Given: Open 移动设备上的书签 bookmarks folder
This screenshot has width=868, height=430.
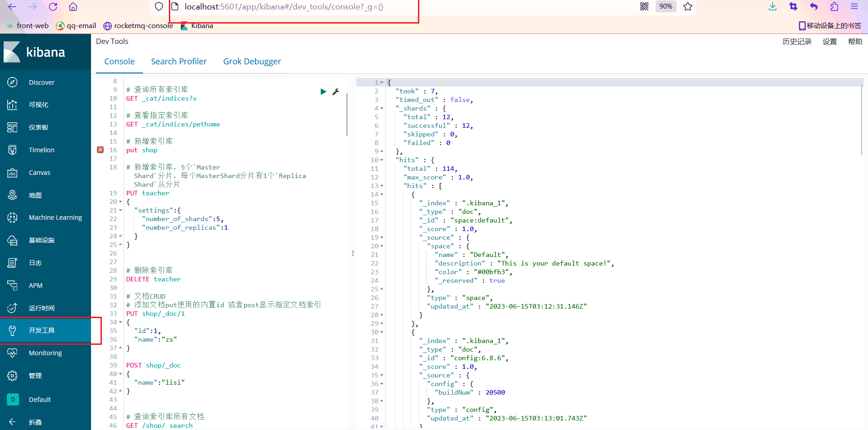Looking at the screenshot, I should pos(830,26).
